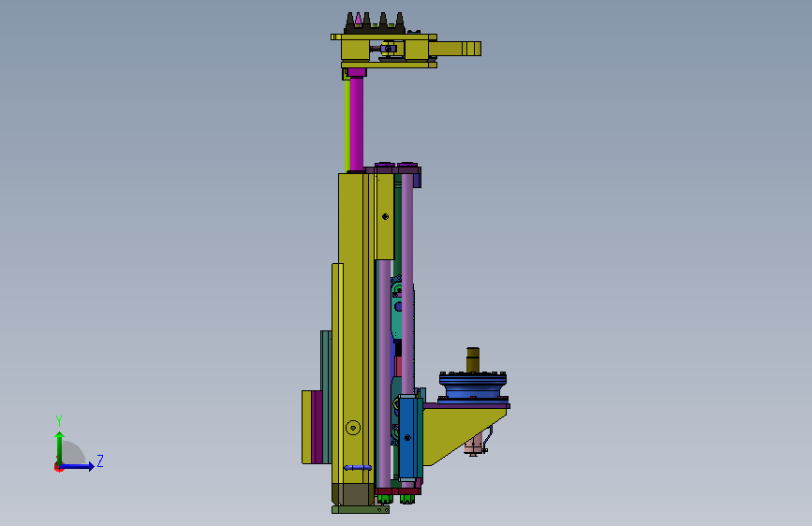Select the pink motor under the bracket
This screenshot has width=812, height=526.
pos(474,445)
